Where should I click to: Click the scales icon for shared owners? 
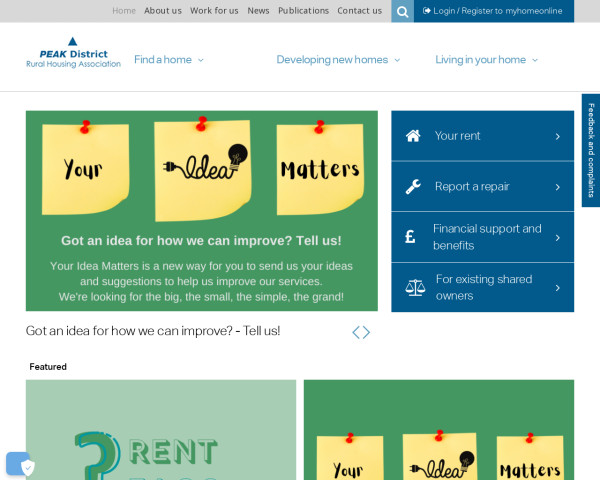(415, 287)
